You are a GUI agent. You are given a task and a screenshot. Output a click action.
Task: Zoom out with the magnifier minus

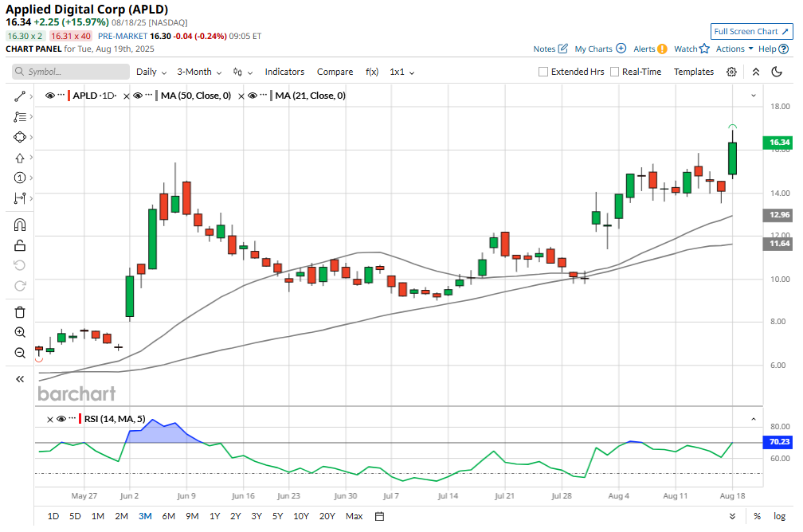pyautogui.click(x=19, y=353)
